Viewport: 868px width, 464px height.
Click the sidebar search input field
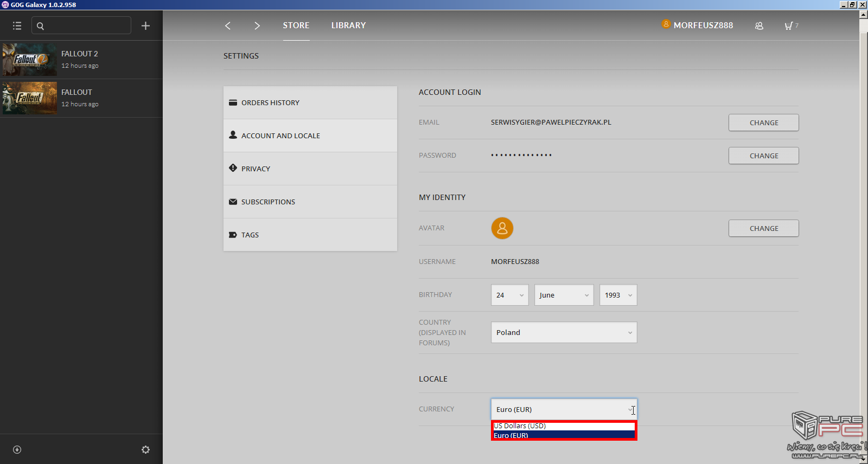click(81, 25)
